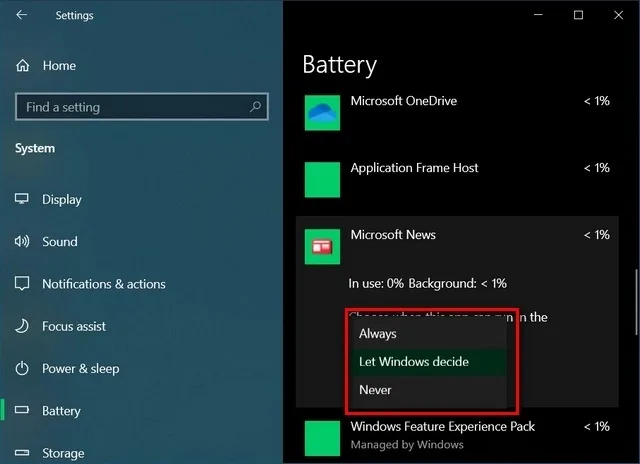Select Windows Feature Experience Pack entry
The width and height of the screenshot is (640, 464).
tap(457, 437)
